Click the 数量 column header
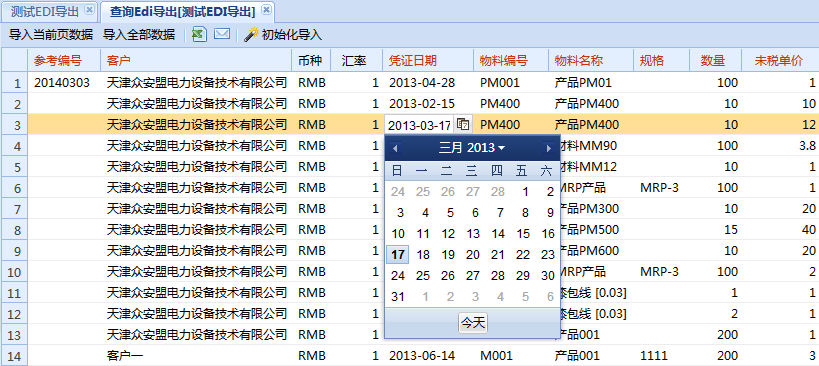The height and width of the screenshot is (366, 819). click(715, 61)
